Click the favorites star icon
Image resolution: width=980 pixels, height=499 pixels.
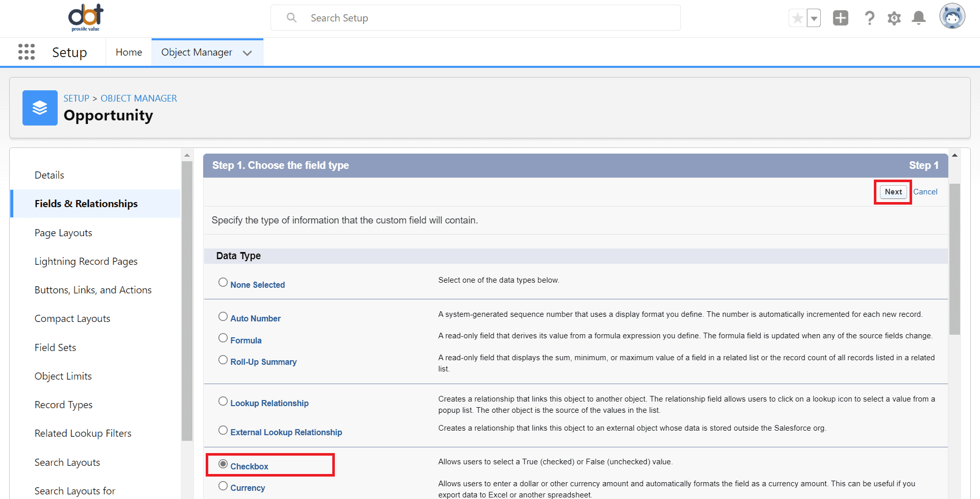tap(797, 18)
